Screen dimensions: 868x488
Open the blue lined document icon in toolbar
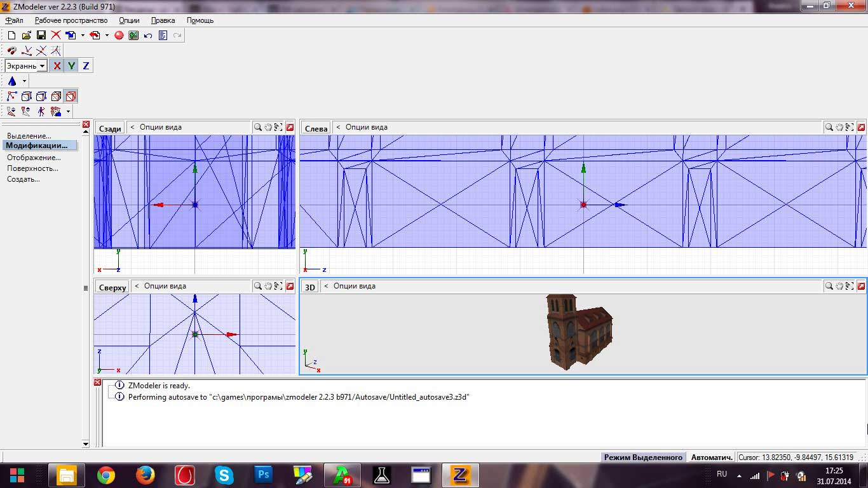[x=163, y=36]
